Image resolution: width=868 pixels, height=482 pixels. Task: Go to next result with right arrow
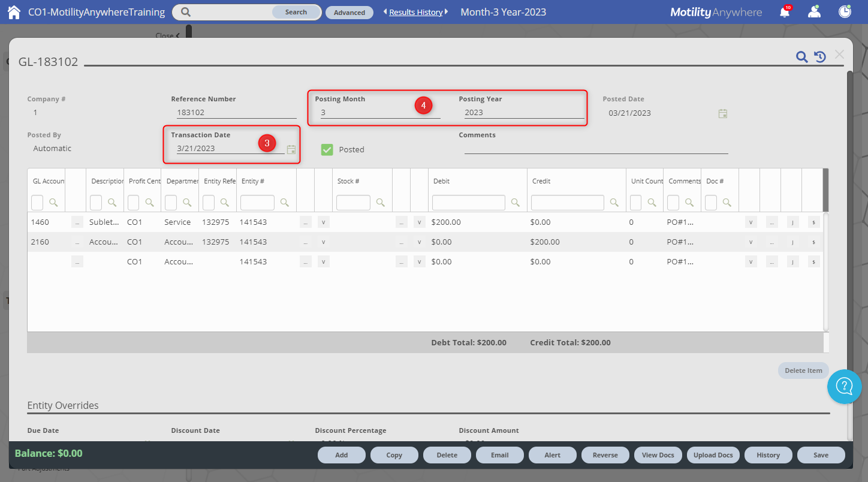(x=446, y=12)
